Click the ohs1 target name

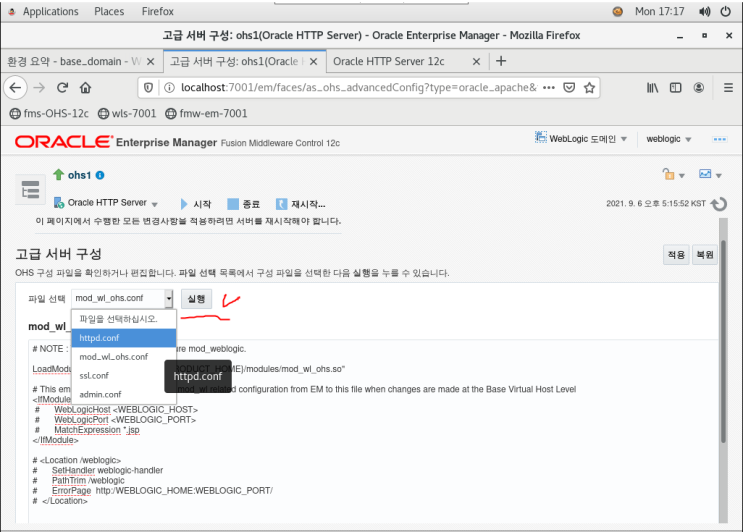pyautogui.click(x=79, y=175)
